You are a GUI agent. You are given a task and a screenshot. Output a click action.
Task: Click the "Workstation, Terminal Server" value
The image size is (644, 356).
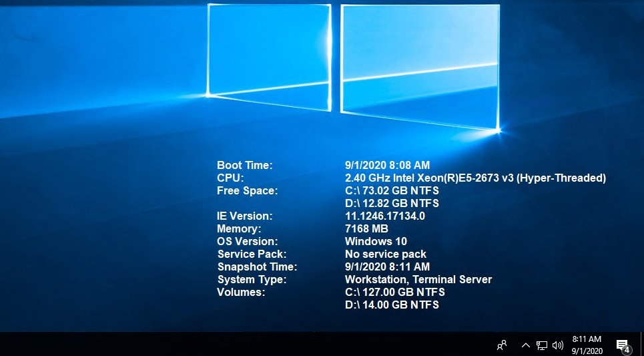[418, 280]
